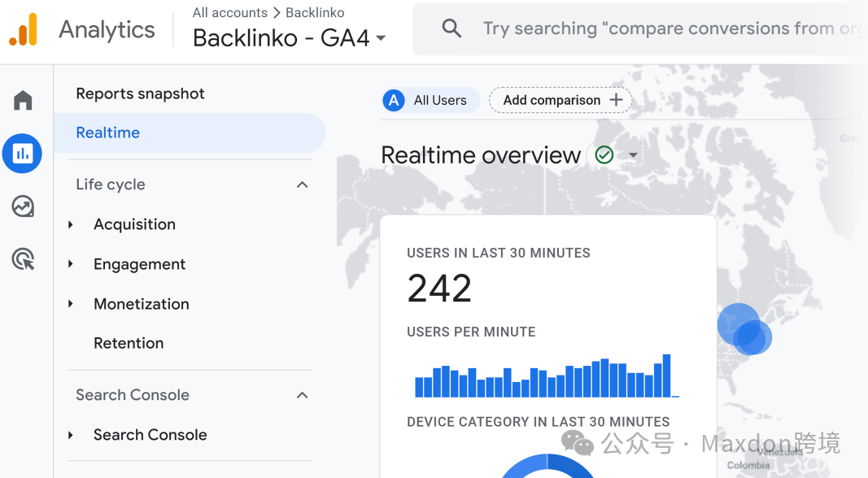
Task: Open the Advertising cursor-target icon
Action: pos(24,259)
